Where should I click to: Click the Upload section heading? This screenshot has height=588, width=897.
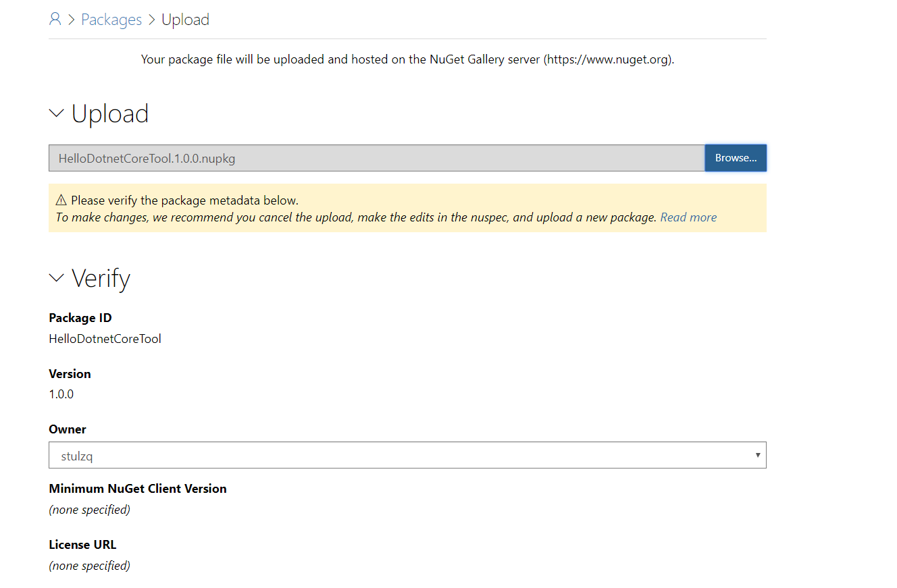(110, 113)
